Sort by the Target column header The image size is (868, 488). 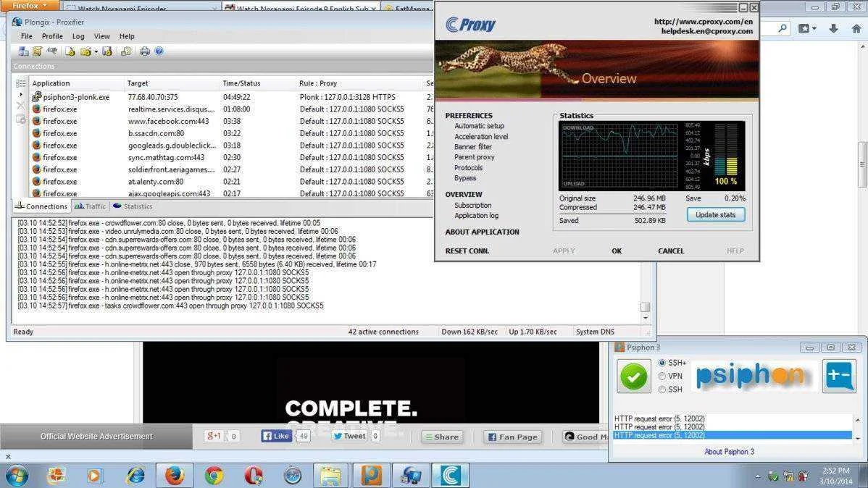pyautogui.click(x=172, y=83)
